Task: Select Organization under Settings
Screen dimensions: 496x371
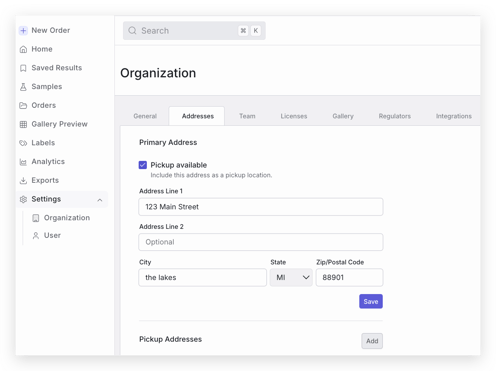Action: (x=67, y=218)
